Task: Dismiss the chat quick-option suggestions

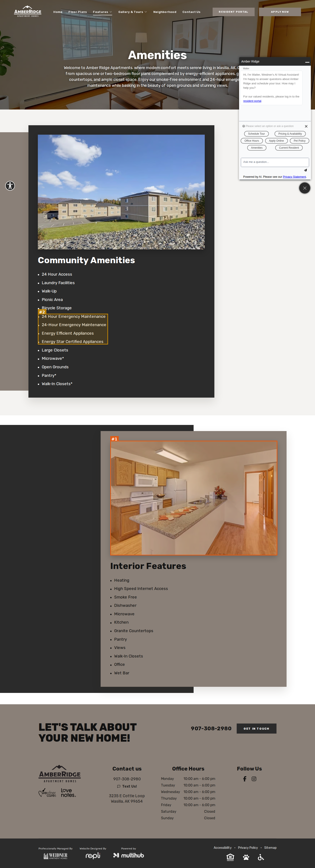Action: coord(306,126)
